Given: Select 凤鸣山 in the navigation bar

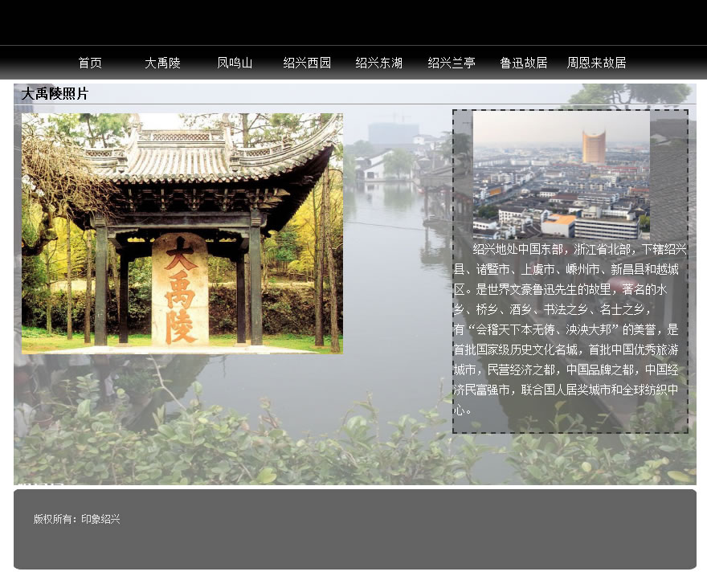Looking at the screenshot, I should pos(235,63).
